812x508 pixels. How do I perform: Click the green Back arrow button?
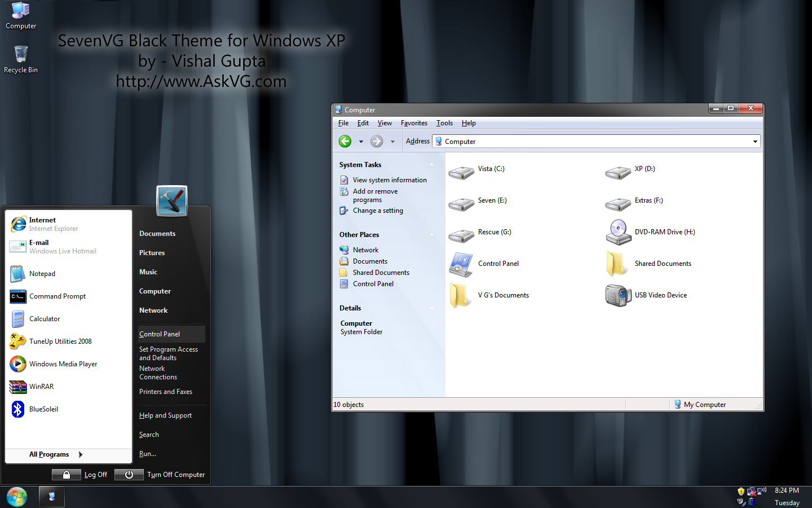345,141
